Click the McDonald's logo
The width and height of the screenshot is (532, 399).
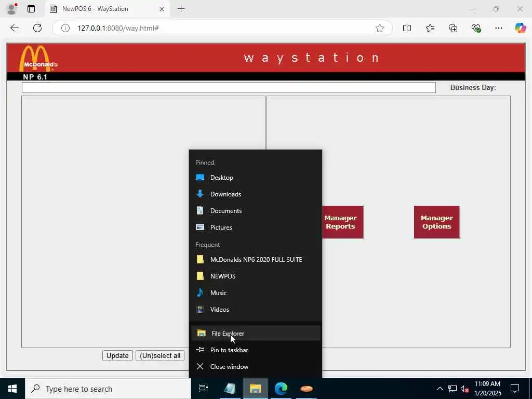pos(37,58)
